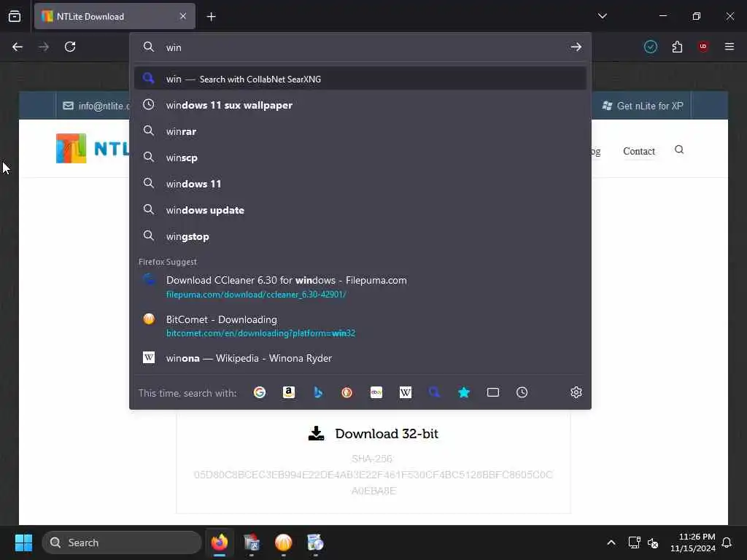This screenshot has height=560, width=747.
Task: Click the NTLite logo
Action: 93,149
